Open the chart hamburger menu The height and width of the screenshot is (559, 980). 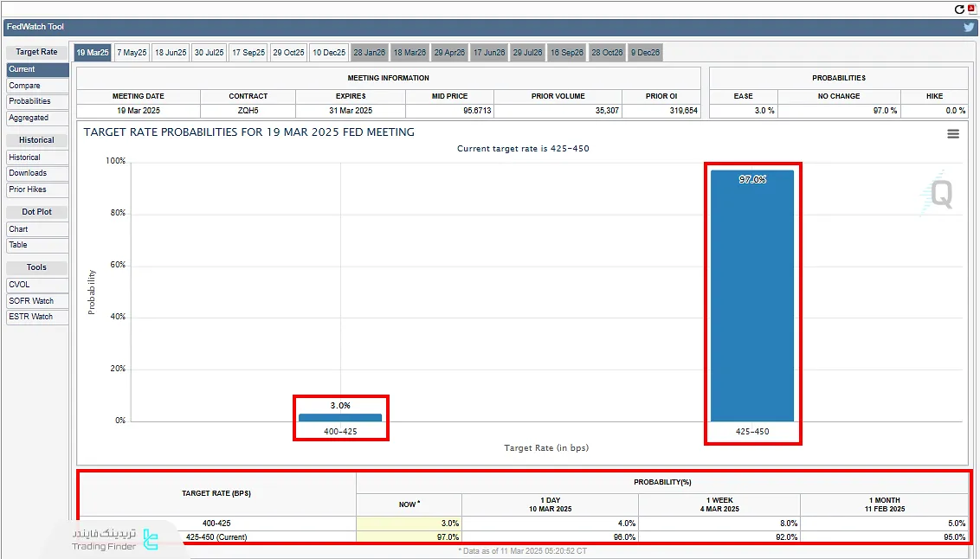click(953, 133)
